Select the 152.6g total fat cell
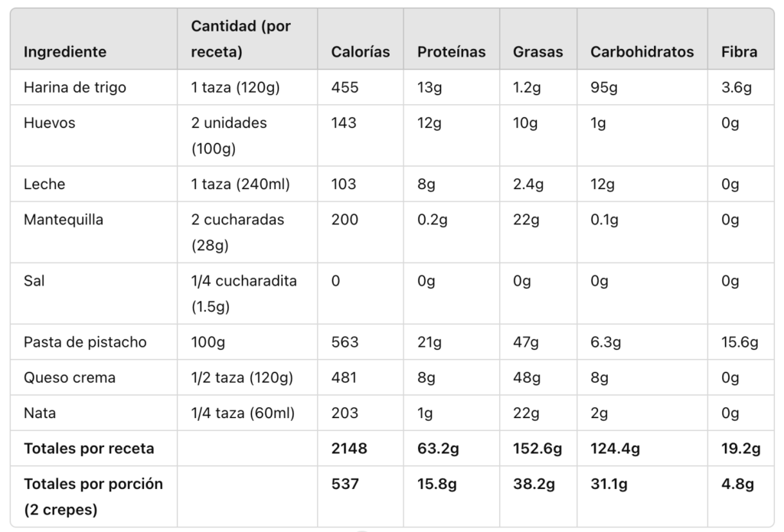Viewport: 784px width, 532px height. (537, 449)
